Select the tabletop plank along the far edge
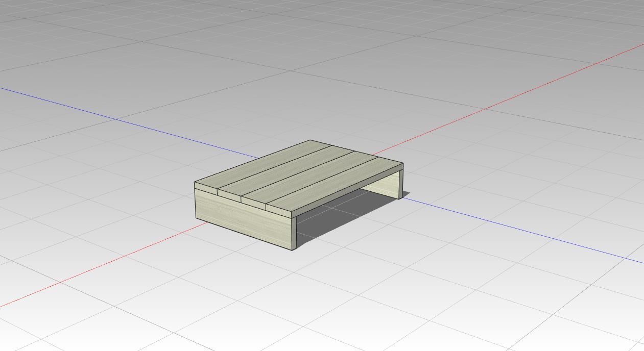 (x=263, y=164)
